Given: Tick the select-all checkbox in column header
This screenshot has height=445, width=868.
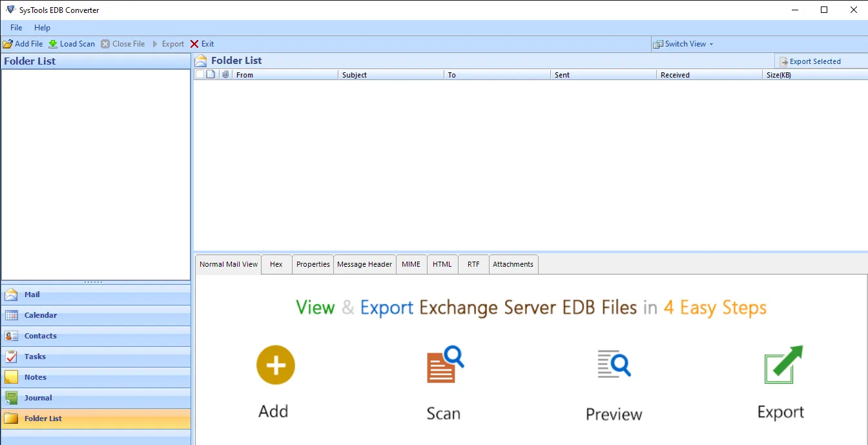Looking at the screenshot, I should pos(200,75).
